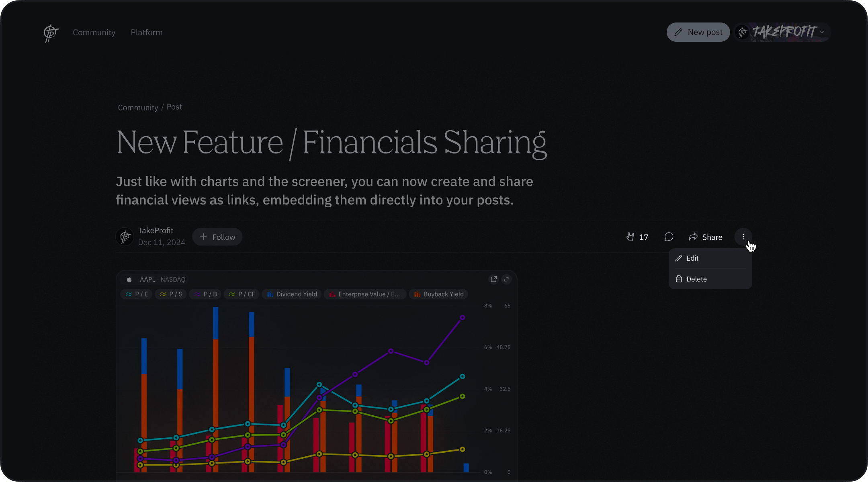Toggle the P / E series chip

137,294
